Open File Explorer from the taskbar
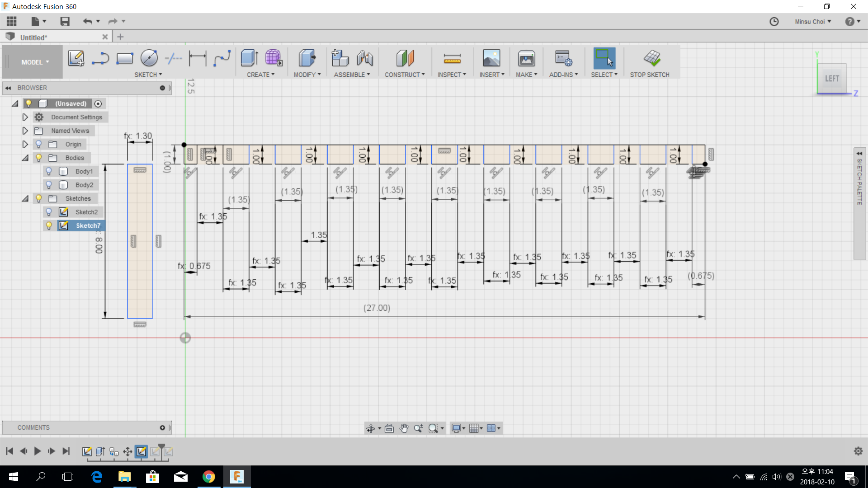Image resolution: width=868 pixels, height=488 pixels. point(124,477)
